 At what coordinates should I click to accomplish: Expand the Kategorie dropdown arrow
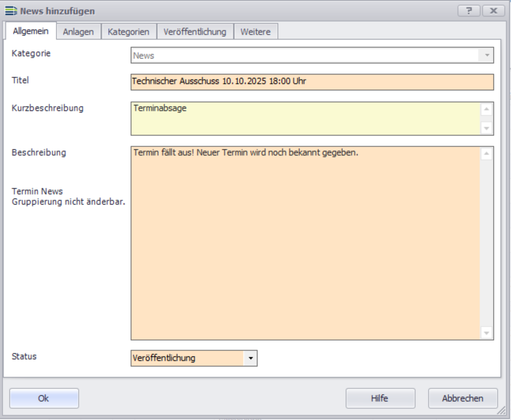[x=486, y=56]
